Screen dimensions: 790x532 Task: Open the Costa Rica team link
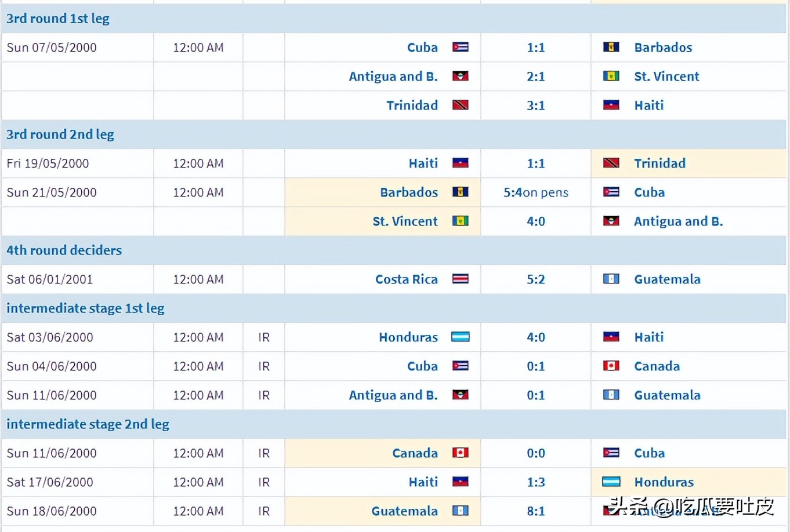(x=407, y=279)
